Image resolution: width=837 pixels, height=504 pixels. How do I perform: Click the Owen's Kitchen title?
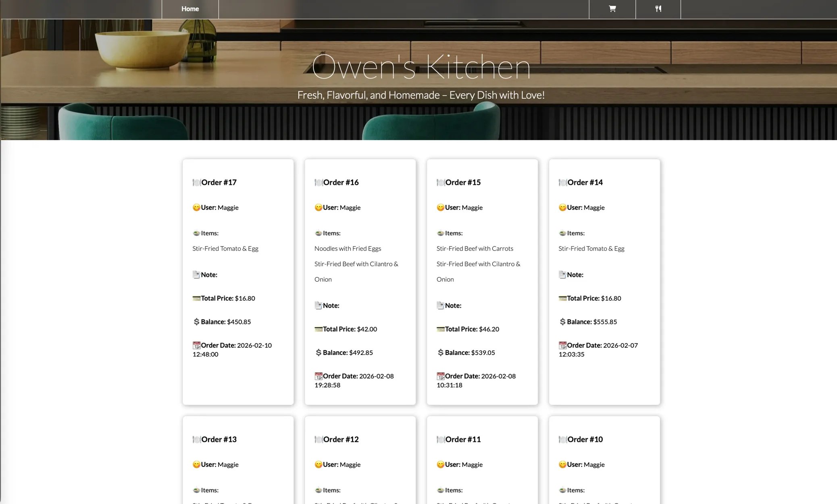(x=421, y=66)
